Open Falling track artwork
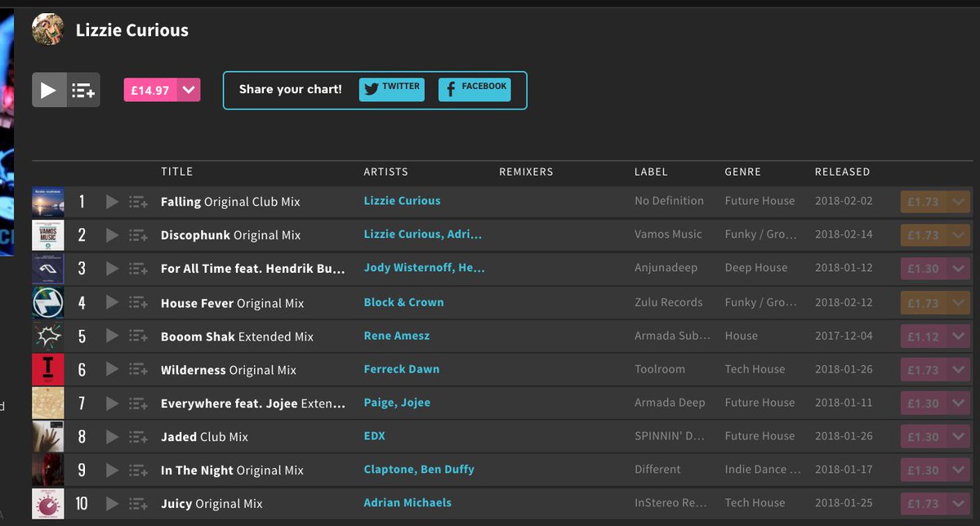This screenshot has width=980, height=526. click(47, 202)
